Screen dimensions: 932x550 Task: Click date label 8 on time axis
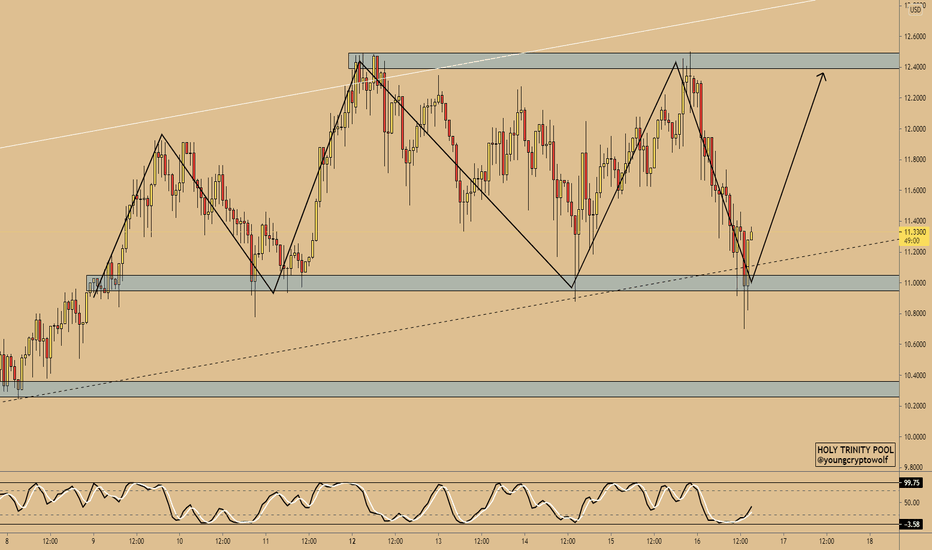(7, 542)
